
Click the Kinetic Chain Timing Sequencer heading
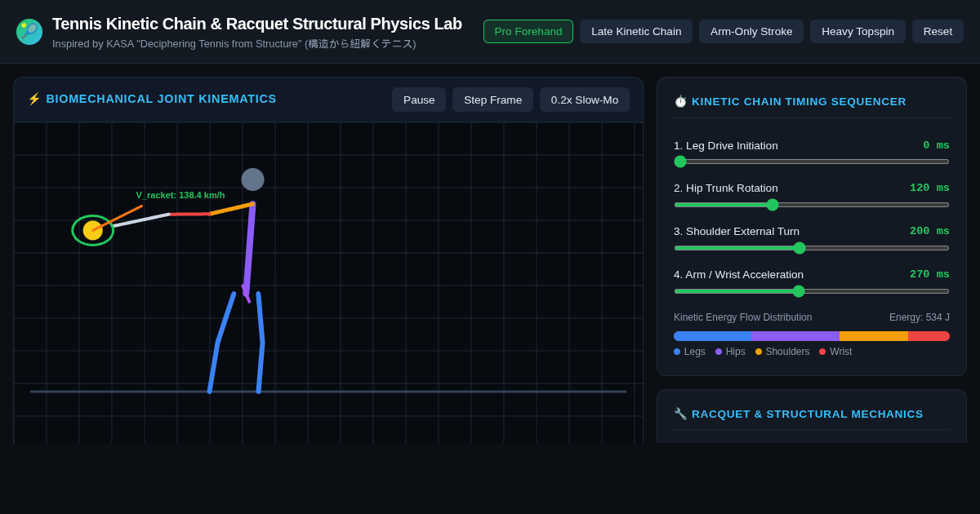pyautogui.click(x=799, y=102)
